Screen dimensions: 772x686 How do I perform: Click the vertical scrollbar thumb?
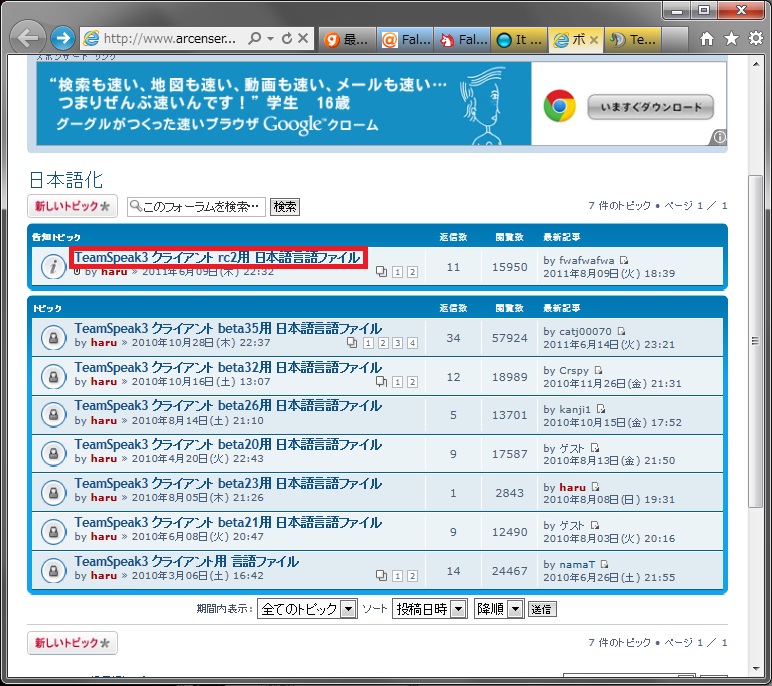tap(755, 341)
